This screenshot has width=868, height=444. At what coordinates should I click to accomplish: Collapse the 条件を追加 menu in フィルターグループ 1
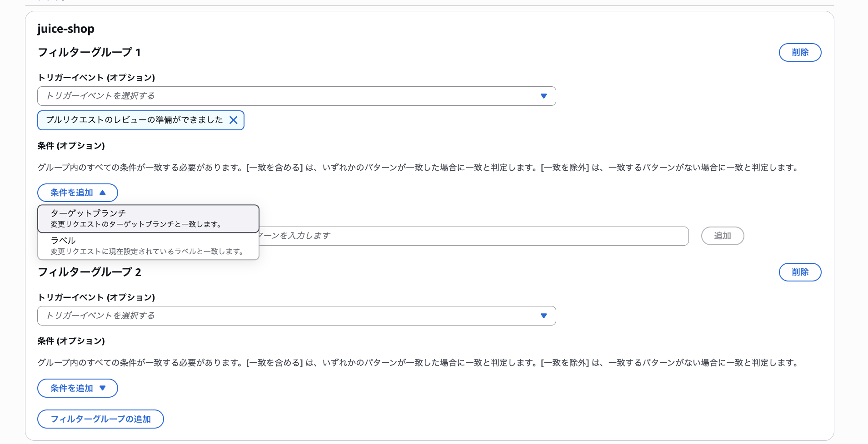coord(78,192)
